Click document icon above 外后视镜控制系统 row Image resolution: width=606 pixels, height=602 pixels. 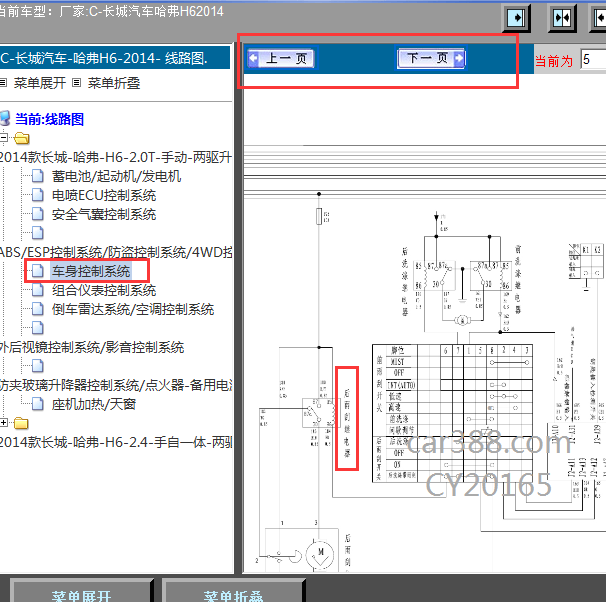pos(37,328)
